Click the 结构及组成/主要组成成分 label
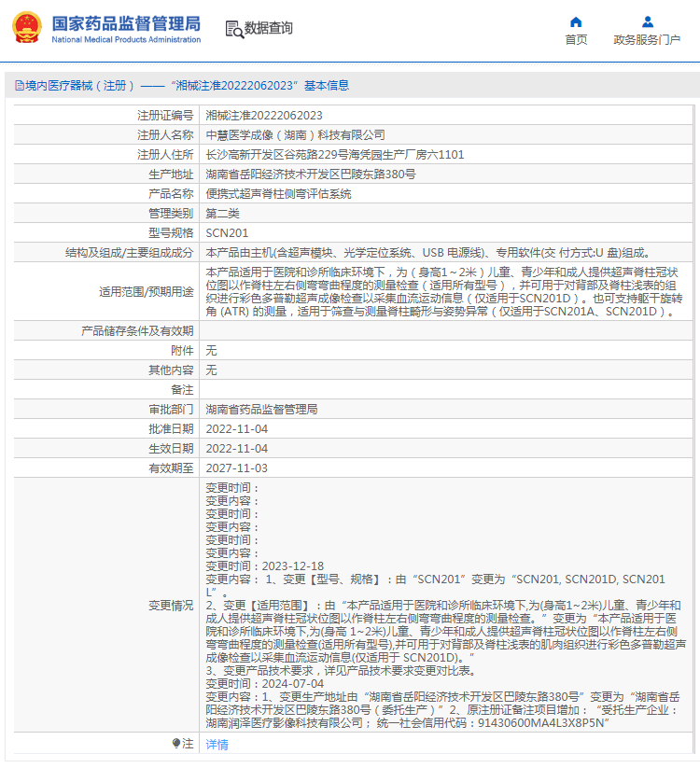Screen dimensions: 700x768 pos(130,253)
